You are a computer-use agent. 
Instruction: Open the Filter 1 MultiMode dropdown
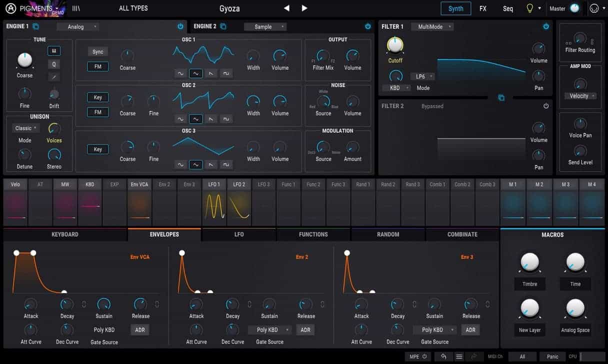pyautogui.click(x=433, y=27)
